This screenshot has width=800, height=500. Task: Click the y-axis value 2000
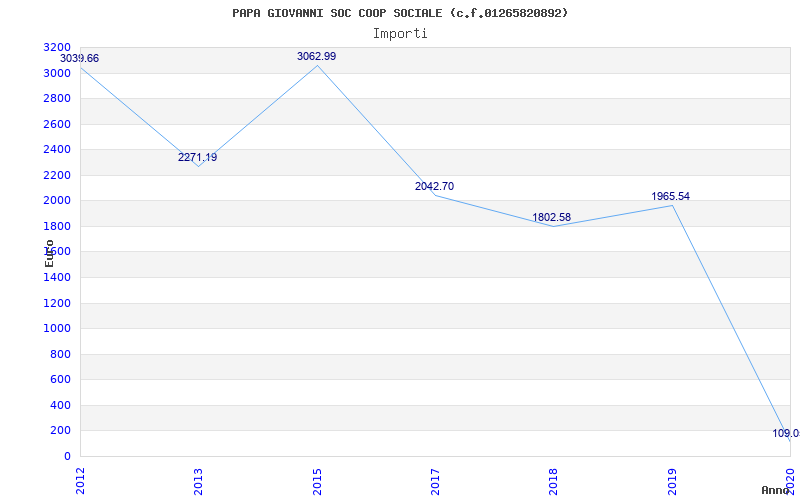[x=58, y=201]
